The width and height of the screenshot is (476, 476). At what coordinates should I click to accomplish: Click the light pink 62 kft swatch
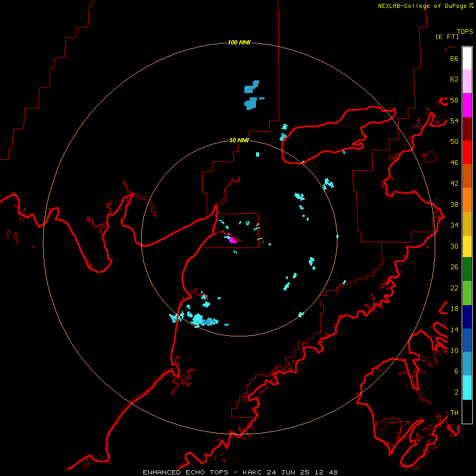click(467, 81)
